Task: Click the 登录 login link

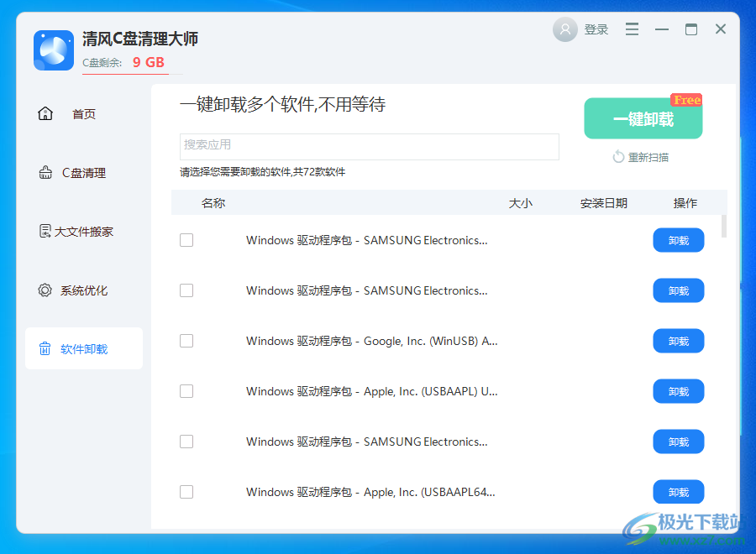Action: (596, 29)
